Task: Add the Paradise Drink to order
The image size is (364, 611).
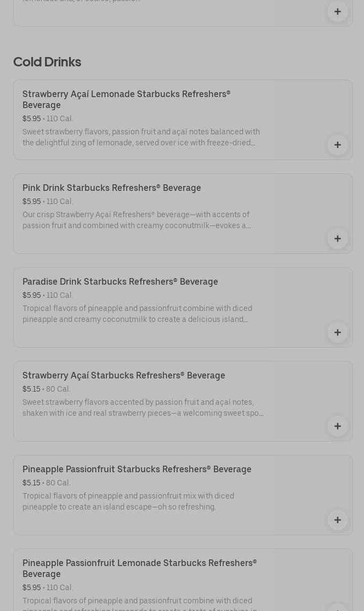Action: tap(337, 332)
